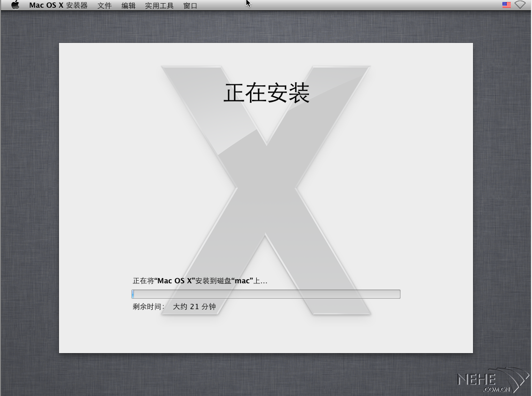Open the 编辑 menu

(x=128, y=6)
